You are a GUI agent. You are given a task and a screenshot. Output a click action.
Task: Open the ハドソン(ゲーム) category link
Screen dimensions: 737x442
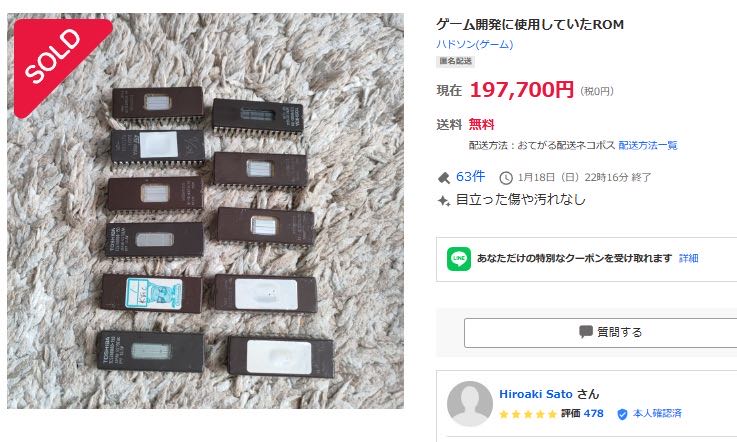click(475, 44)
